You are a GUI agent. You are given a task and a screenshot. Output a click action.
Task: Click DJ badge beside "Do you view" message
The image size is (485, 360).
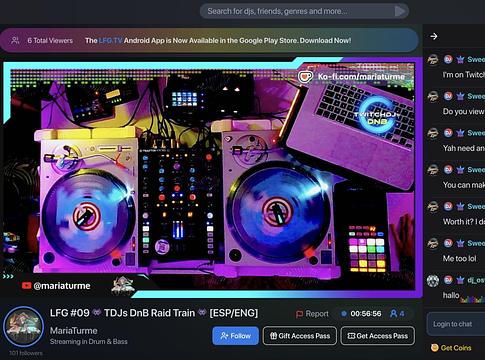click(448, 96)
